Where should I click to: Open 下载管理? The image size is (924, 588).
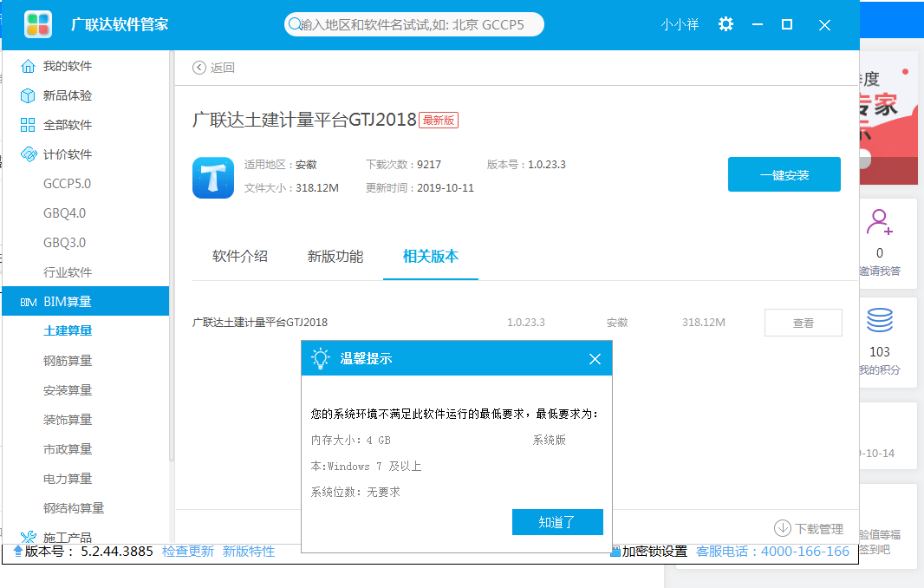click(x=819, y=529)
